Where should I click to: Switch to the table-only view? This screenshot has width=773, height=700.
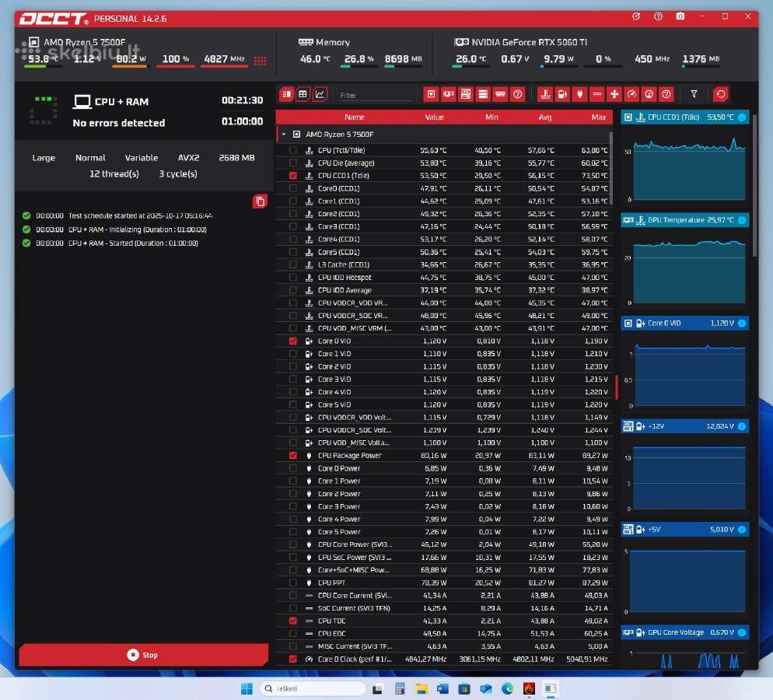(303, 94)
